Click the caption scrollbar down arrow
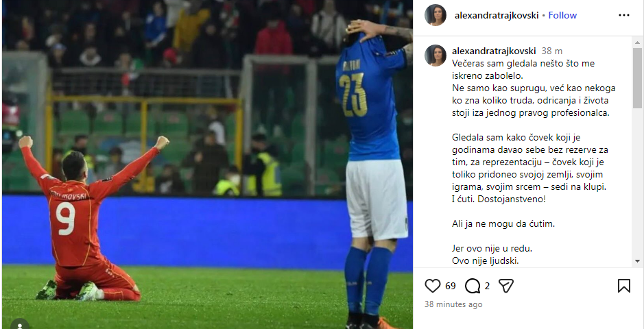This screenshot has width=644, height=329. 637,261
